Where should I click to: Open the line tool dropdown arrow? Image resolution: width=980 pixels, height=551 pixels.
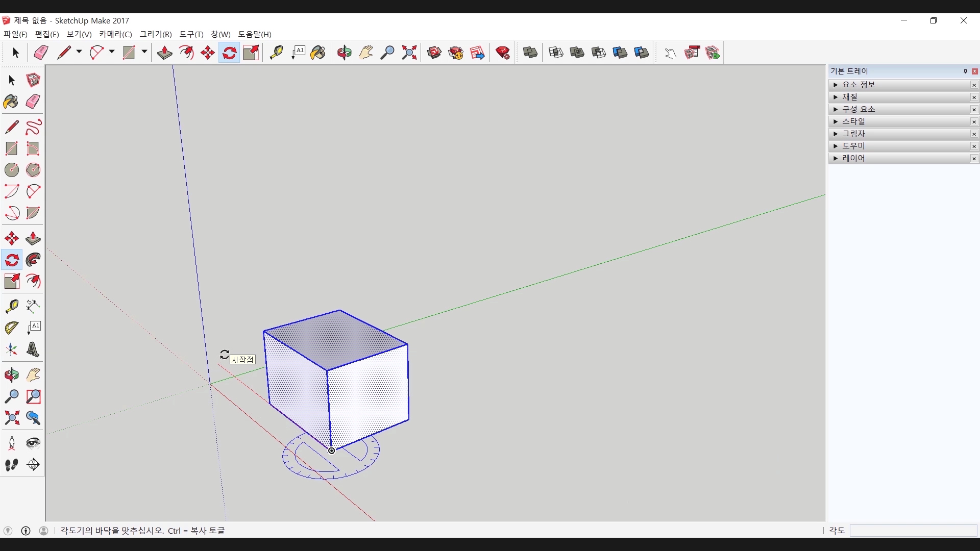79,52
